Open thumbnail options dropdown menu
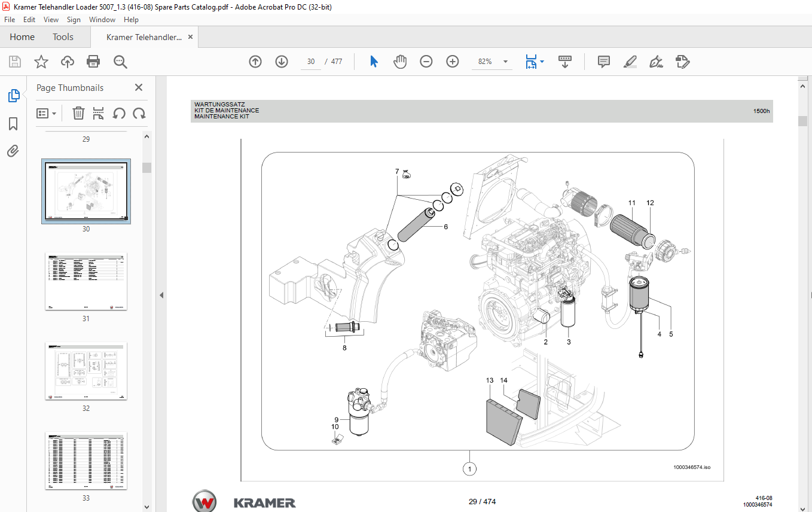This screenshot has height=512, width=812. point(46,113)
